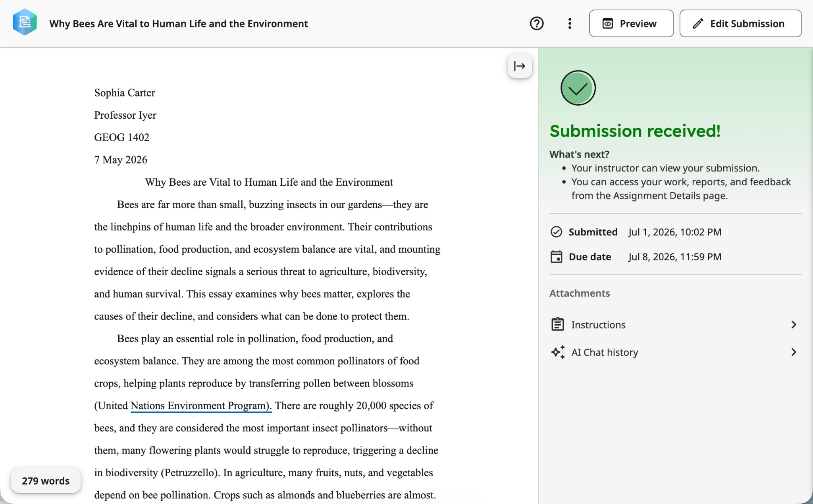Click the green checkmark circle icon

pyautogui.click(x=578, y=88)
